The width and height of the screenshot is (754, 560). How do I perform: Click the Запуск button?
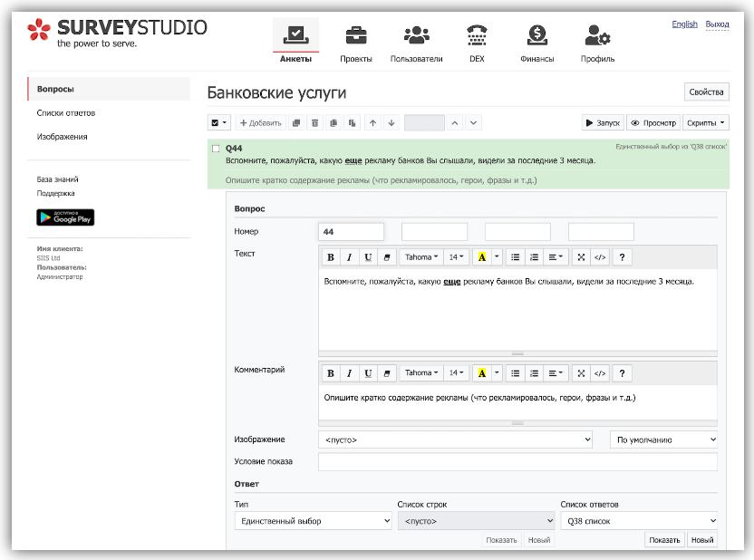coord(603,123)
